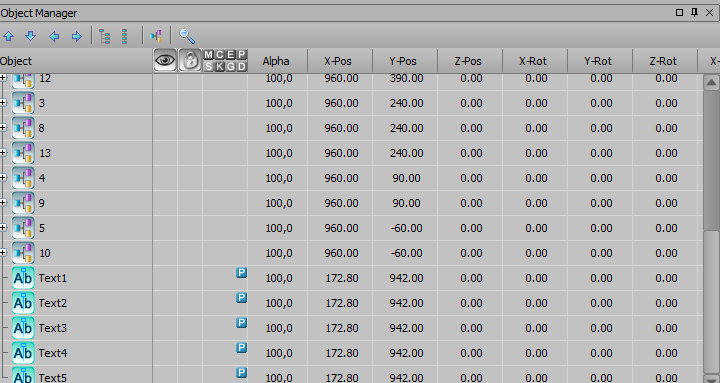720x383 pixels.
Task: Click the Y-Pos column header
Action: tap(405, 61)
